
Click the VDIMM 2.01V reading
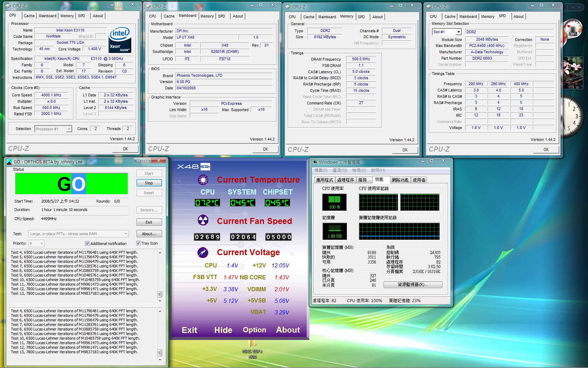[x=282, y=289]
